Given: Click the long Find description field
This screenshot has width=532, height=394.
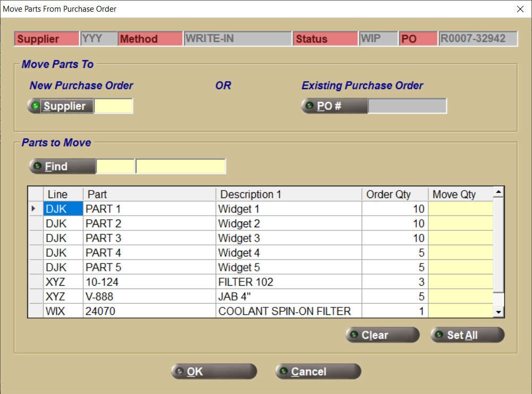Looking at the screenshot, I should click(x=181, y=166).
